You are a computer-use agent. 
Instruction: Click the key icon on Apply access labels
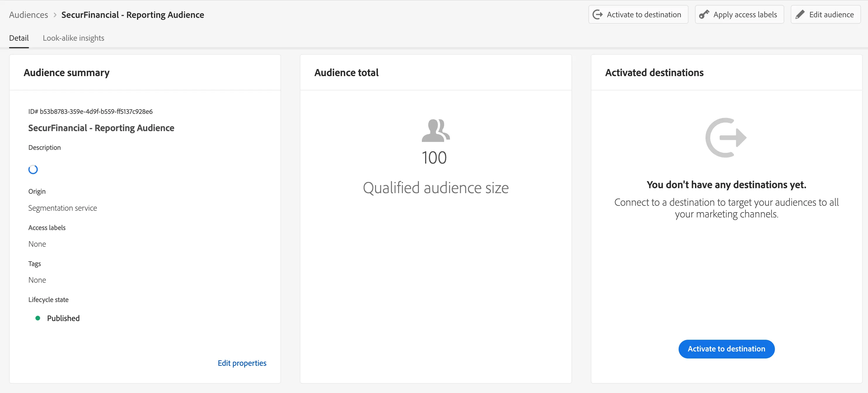(704, 14)
